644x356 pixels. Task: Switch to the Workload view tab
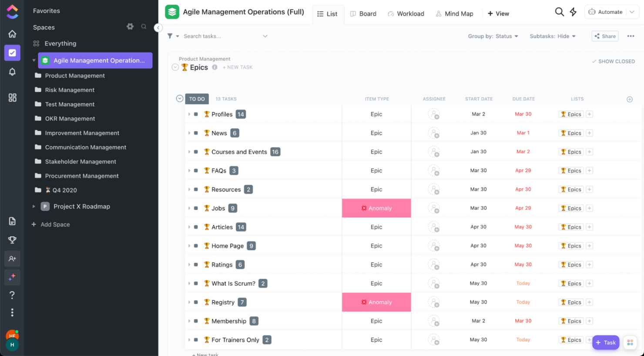406,14
